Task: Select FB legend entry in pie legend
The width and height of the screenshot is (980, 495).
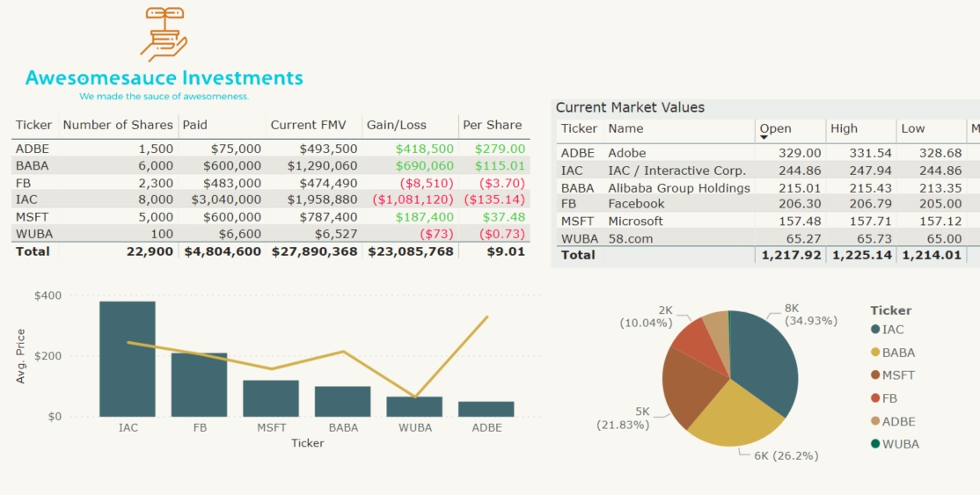Action: tap(884, 398)
